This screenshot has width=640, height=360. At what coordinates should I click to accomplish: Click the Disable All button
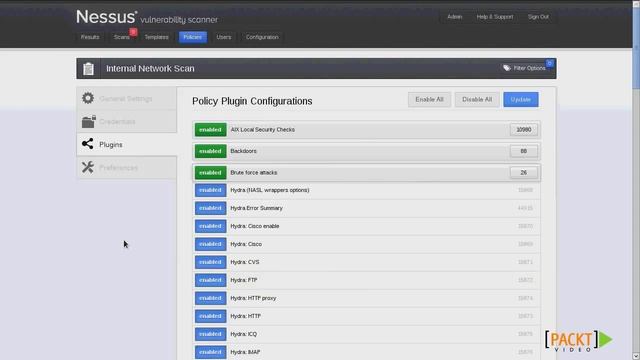coord(477,100)
